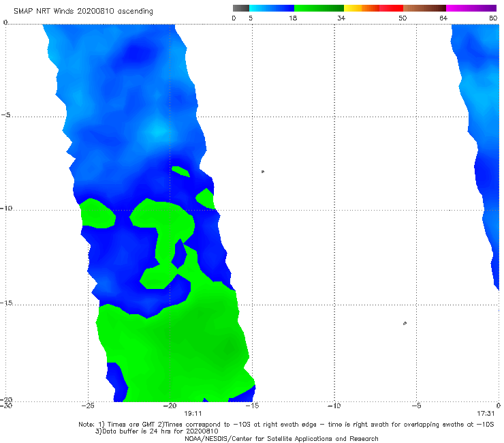Click the swath time label '19:11'
The height and width of the screenshot is (443, 504).
point(193,414)
